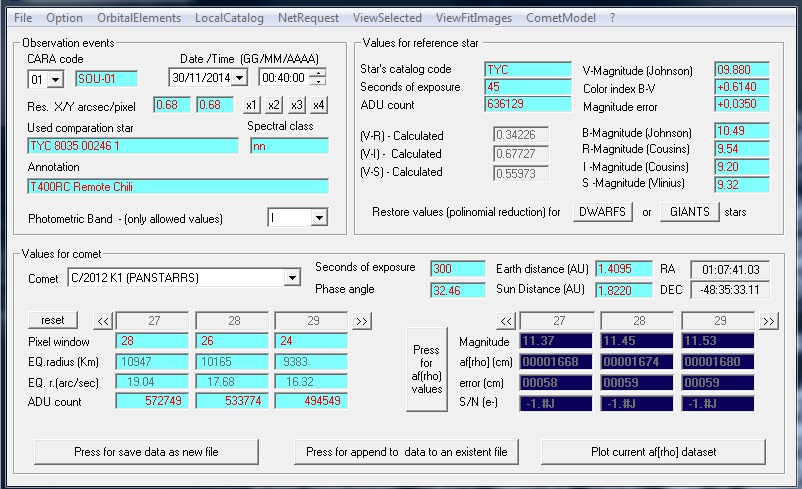Click the Phase angle field
Screen dimensions: 802x489
point(458,291)
